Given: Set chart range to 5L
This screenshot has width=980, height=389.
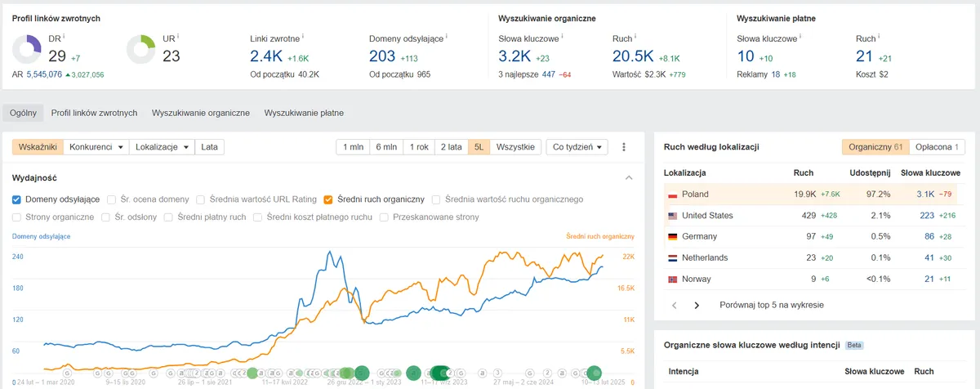Looking at the screenshot, I should (x=479, y=147).
